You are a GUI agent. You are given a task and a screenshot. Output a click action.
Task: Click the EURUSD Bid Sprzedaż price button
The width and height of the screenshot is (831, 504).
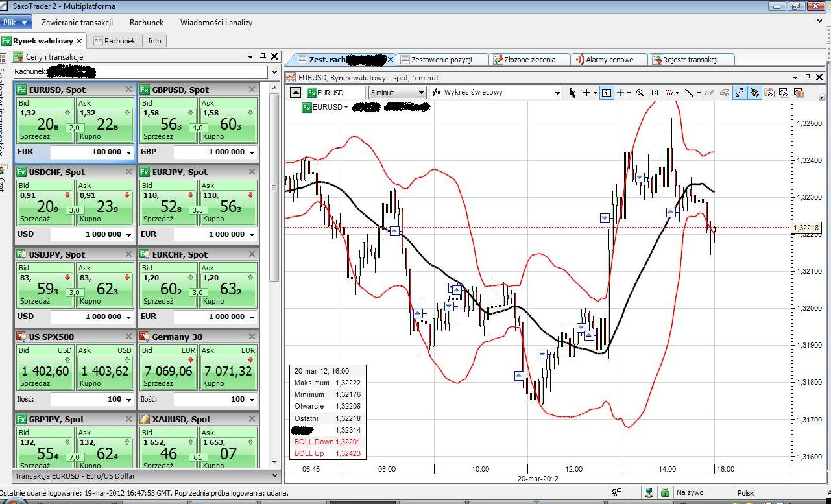coord(44,120)
